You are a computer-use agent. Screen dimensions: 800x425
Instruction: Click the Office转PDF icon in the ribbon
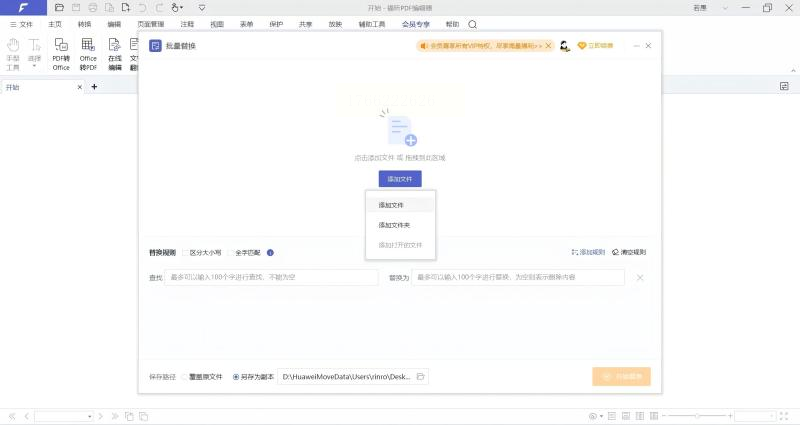click(88, 54)
